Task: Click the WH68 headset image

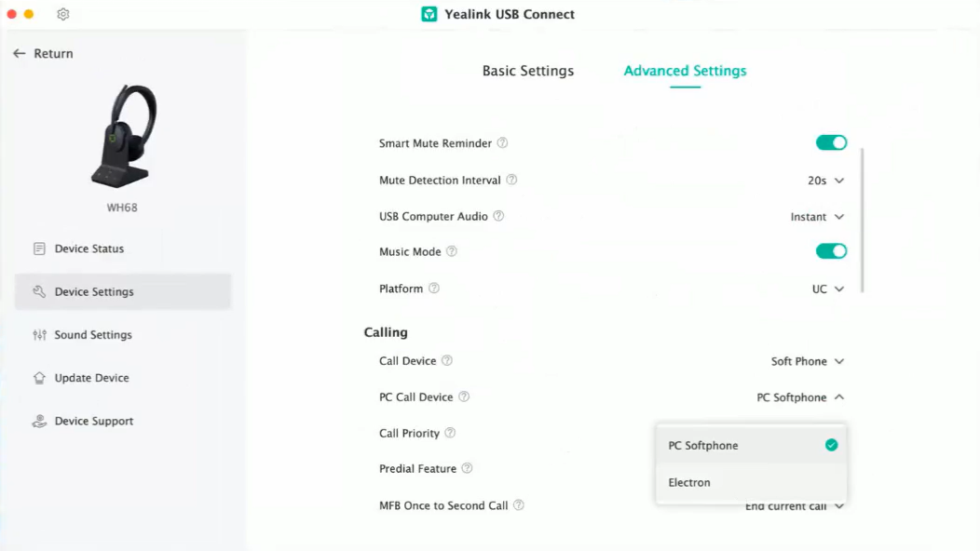Action: click(x=123, y=136)
